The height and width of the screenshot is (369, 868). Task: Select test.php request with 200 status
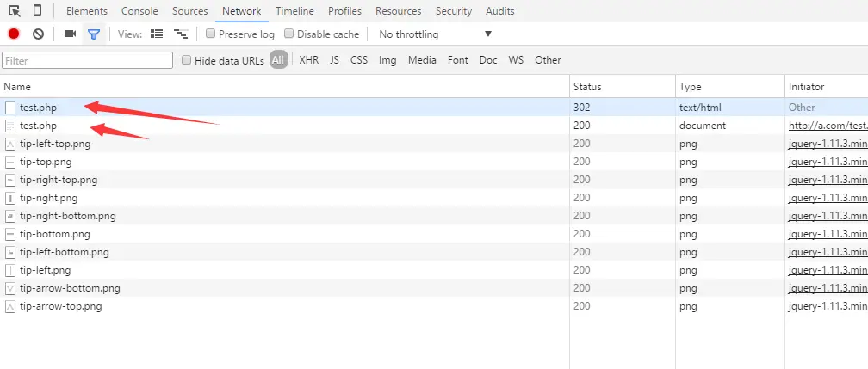[434, 126]
